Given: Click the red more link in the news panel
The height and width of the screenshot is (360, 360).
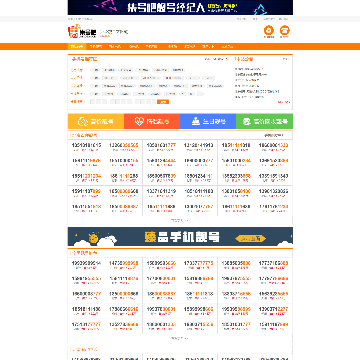Looking at the screenshot, I should click(284, 102).
